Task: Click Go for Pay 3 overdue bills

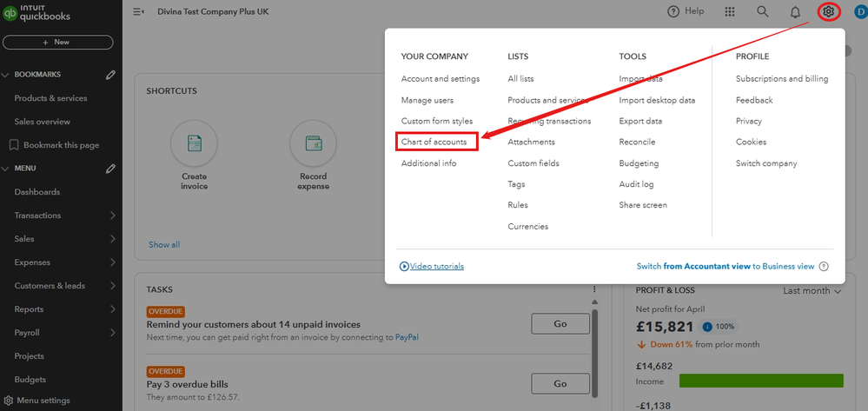Action: point(560,384)
